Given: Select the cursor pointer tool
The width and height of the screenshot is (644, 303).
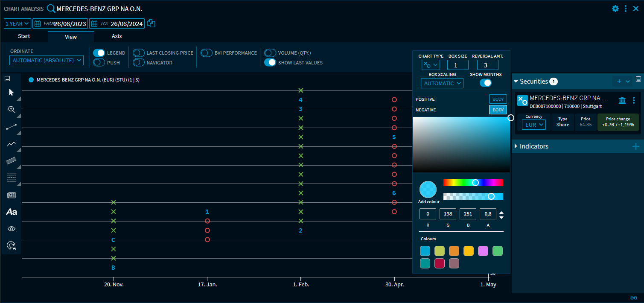Looking at the screenshot, I should [12, 92].
